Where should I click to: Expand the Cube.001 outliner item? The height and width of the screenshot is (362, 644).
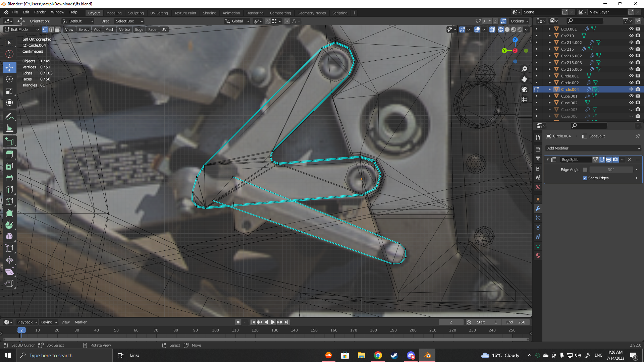tap(549, 96)
